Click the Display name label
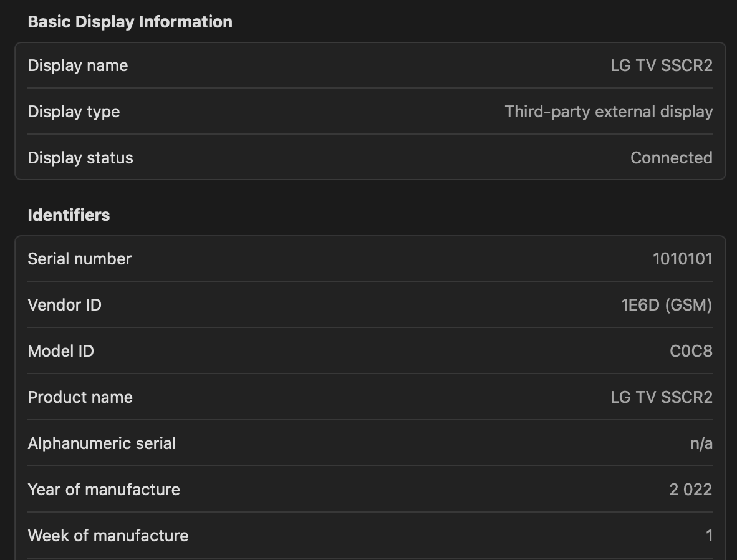 (78, 65)
